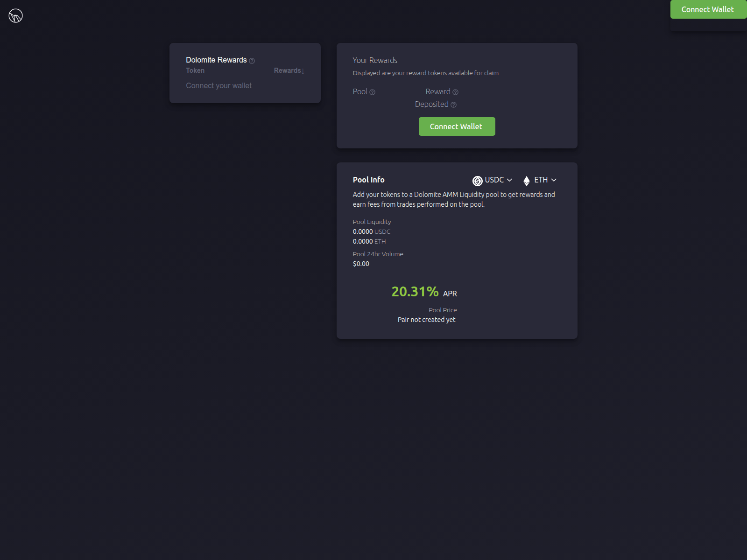Sort by Token column header
The image size is (747, 560).
(195, 70)
